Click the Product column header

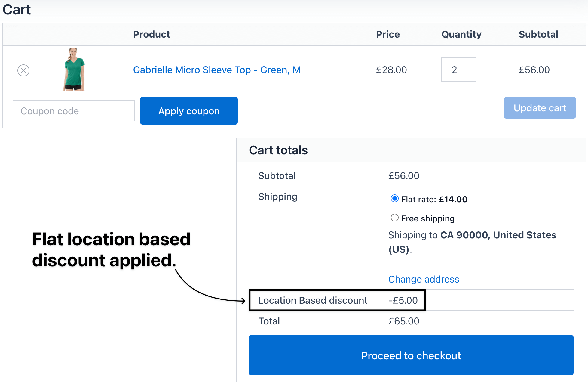pos(152,34)
